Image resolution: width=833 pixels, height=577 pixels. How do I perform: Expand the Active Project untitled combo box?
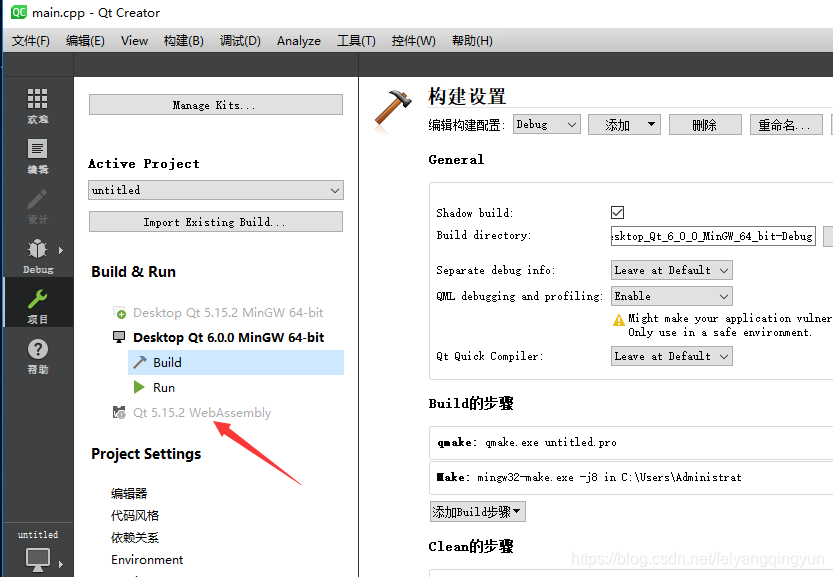click(x=215, y=190)
